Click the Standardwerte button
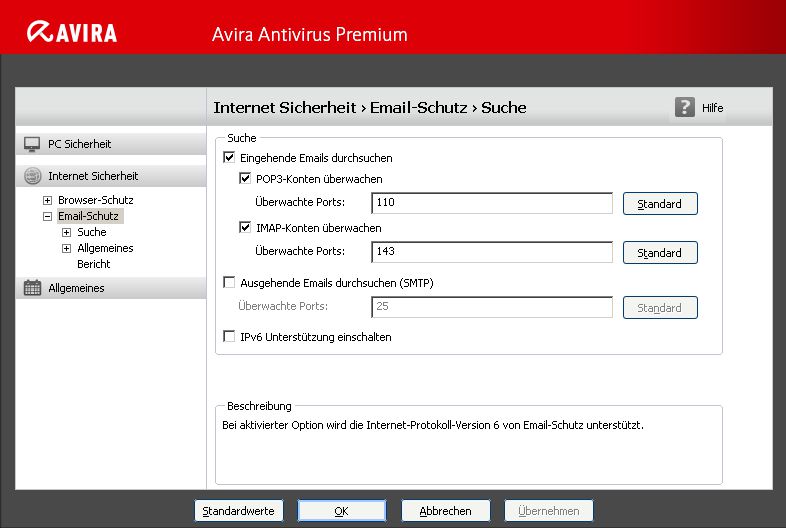Viewport: 786px width, 528px height. coord(239,511)
